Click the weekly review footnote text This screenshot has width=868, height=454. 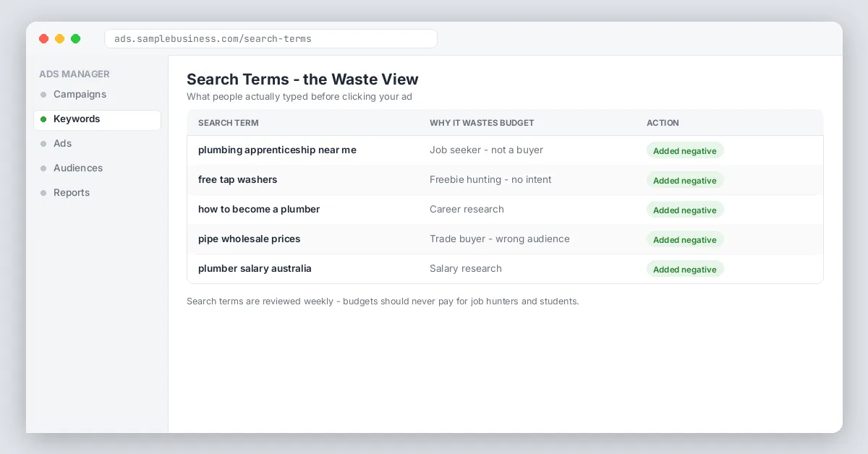pyautogui.click(x=383, y=301)
